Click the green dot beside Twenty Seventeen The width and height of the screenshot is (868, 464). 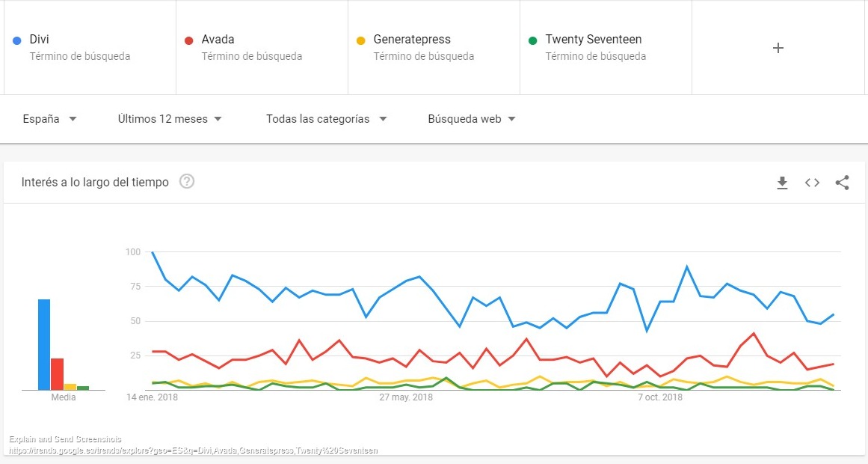[533, 40]
